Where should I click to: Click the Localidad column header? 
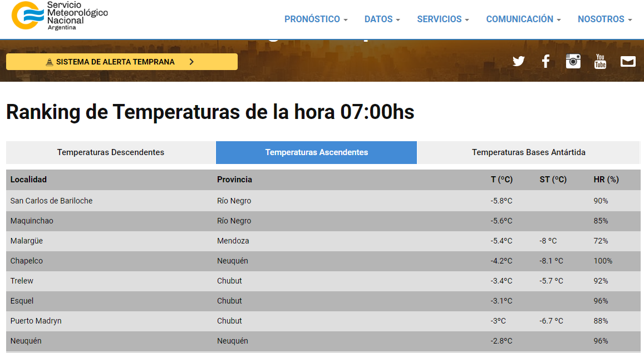click(28, 180)
